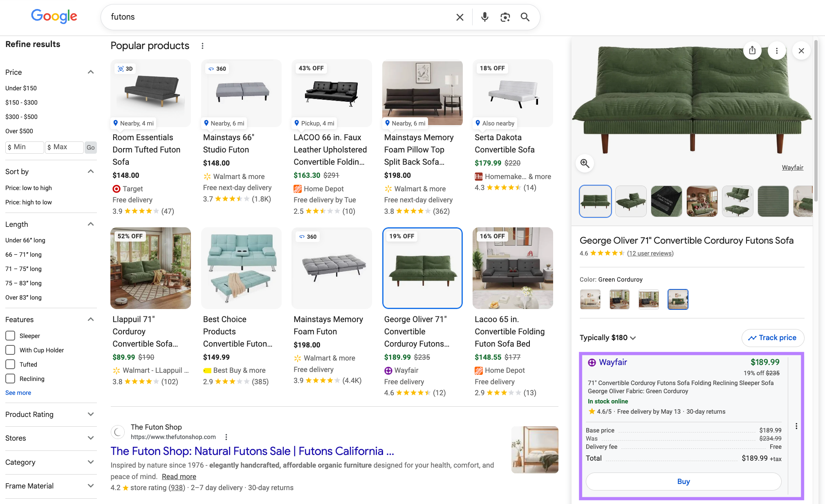Open Lacoo 65 in. Futon Sofa Bed title
825x504 pixels.
pos(510,332)
